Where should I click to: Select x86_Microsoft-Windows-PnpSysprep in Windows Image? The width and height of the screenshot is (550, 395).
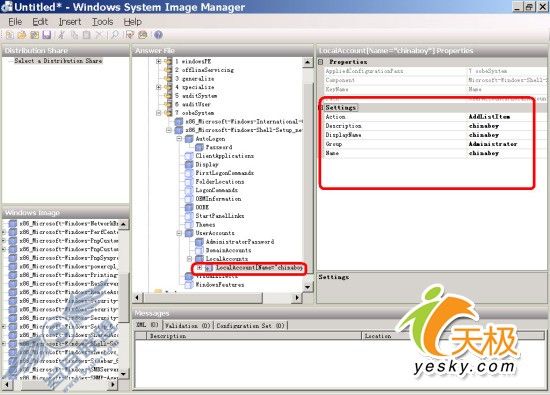(68, 258)
